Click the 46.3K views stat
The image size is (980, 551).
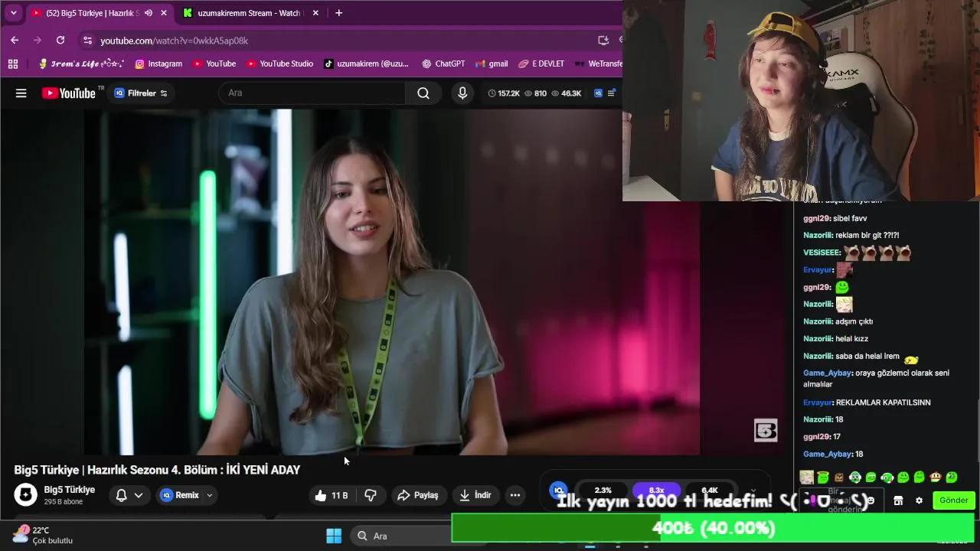click(567, 93)
